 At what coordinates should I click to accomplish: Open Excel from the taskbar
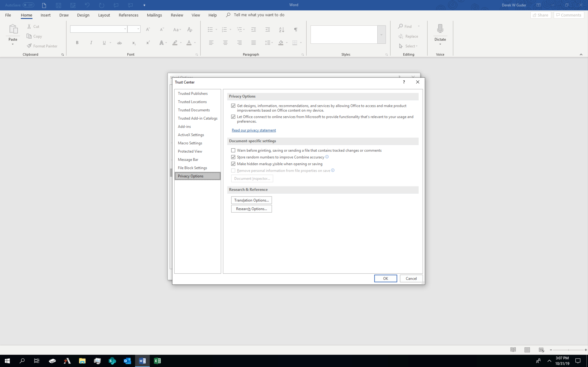[157, 361]
